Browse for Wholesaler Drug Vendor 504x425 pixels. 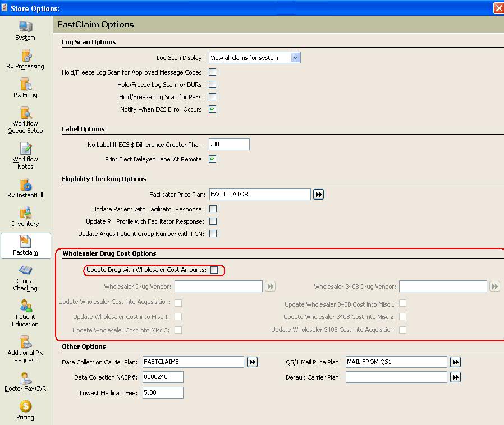pos(270,287)
